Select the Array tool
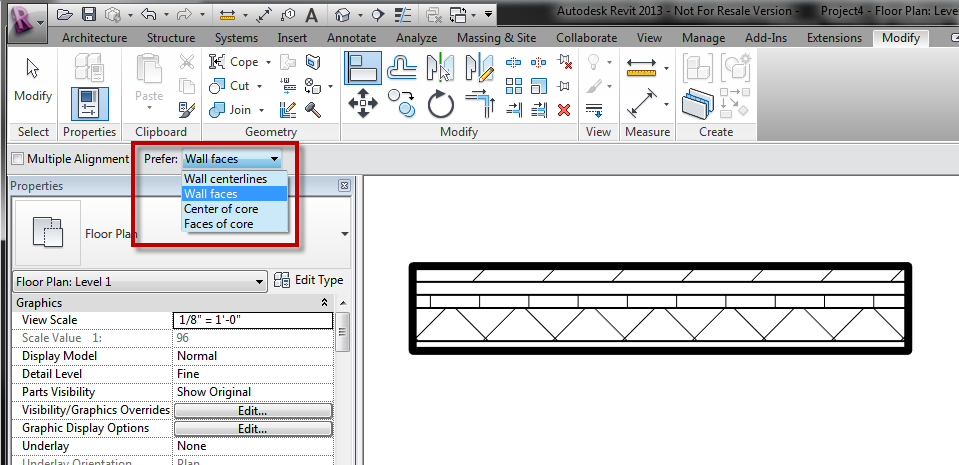 coord(514,86)
